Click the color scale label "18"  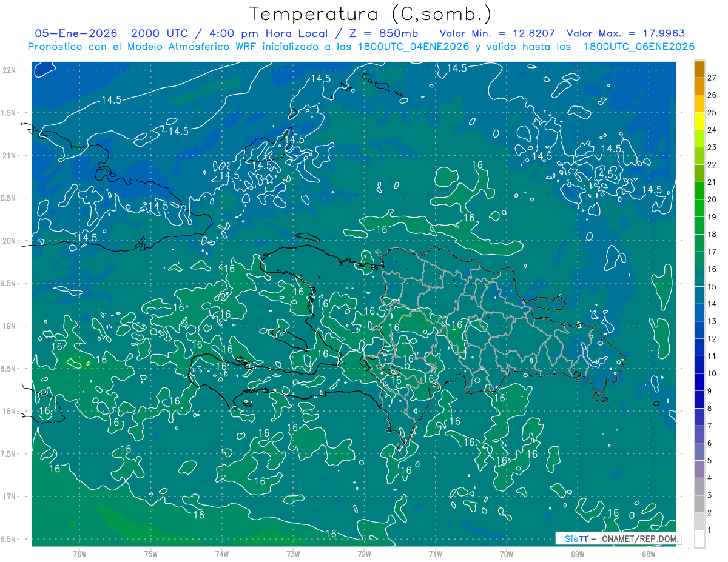coord(712,234)
